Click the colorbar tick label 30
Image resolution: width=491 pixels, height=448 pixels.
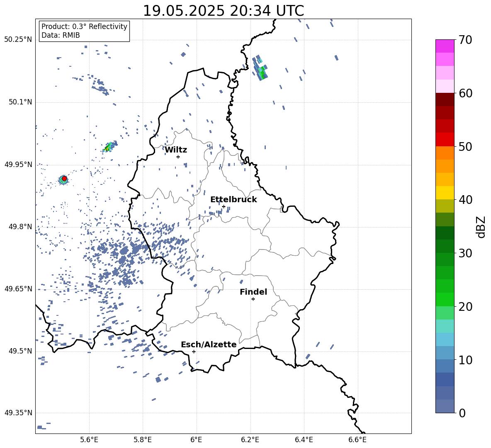pos(465,253)
